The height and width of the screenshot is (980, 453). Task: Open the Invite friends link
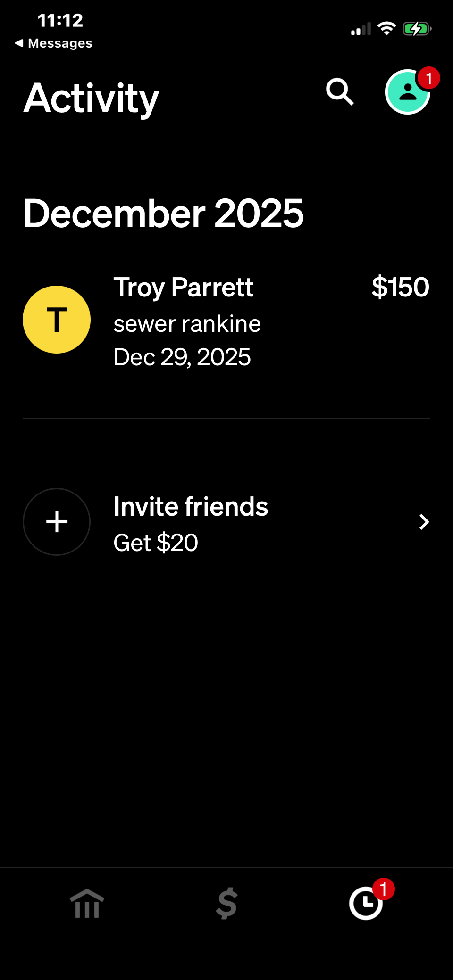191,507
